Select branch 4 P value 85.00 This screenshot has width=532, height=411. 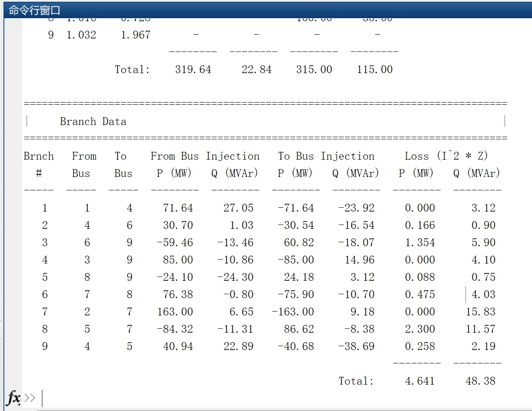178,260
